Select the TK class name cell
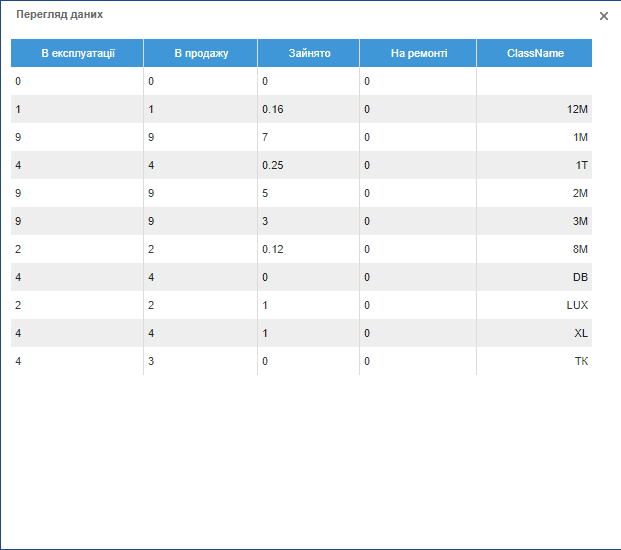The width and height of the screenshot is (621, 550). [581, 361]
